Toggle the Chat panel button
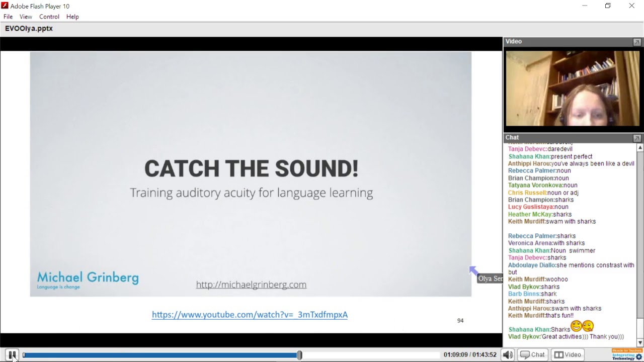The image size is (644, 362). [x=533, y=355]
